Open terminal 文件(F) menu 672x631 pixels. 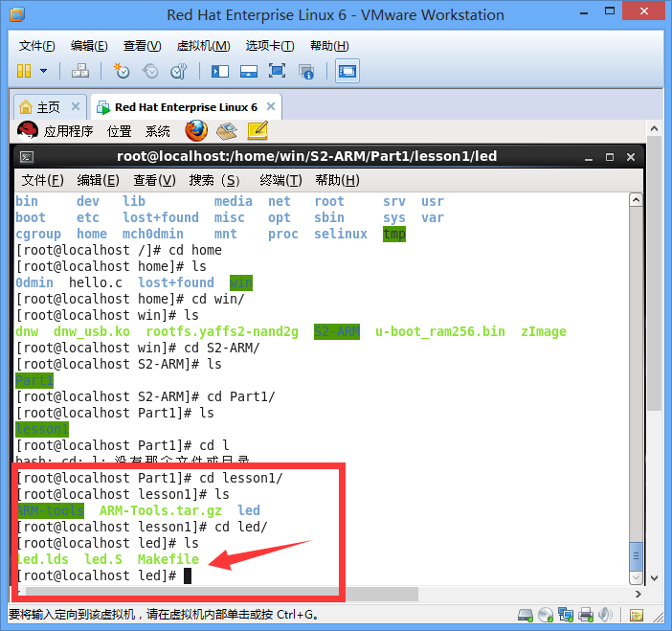point(42,180)
